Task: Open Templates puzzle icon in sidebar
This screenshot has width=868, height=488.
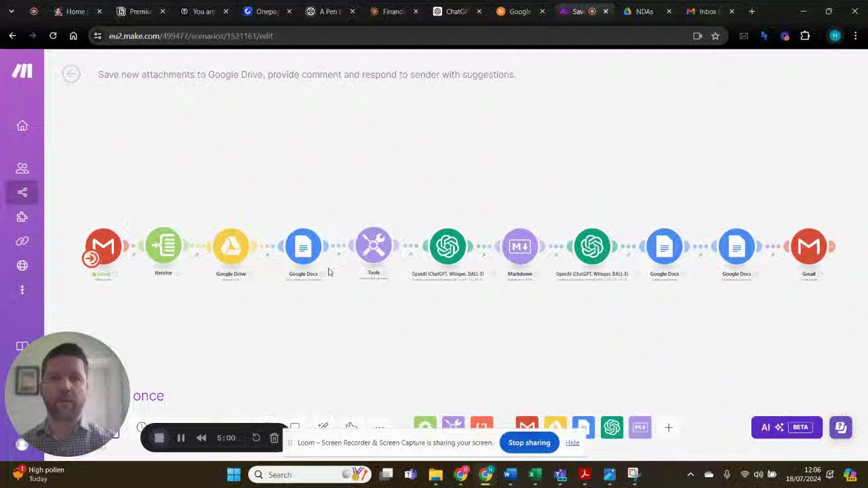Action: pyautogui.click(x=22, y=217)
